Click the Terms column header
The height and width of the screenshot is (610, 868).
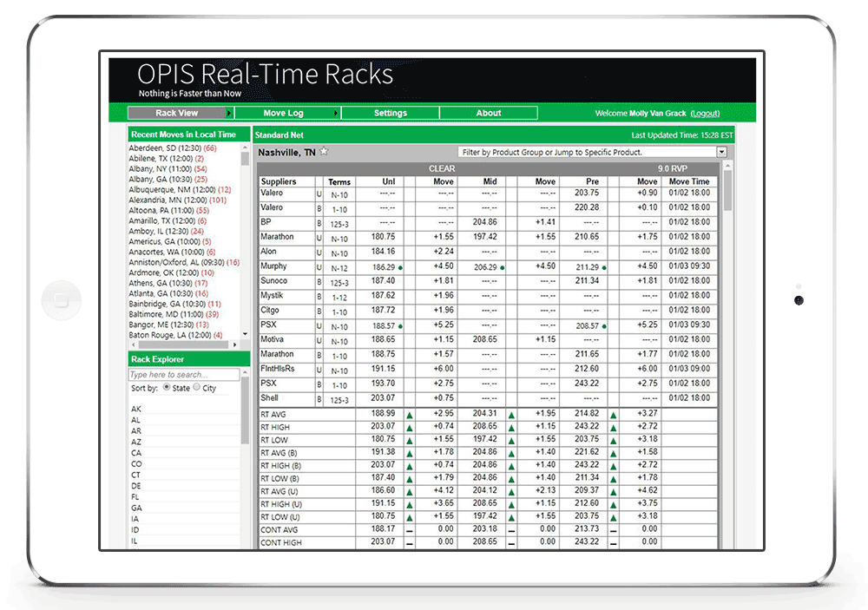pos(339,182)
